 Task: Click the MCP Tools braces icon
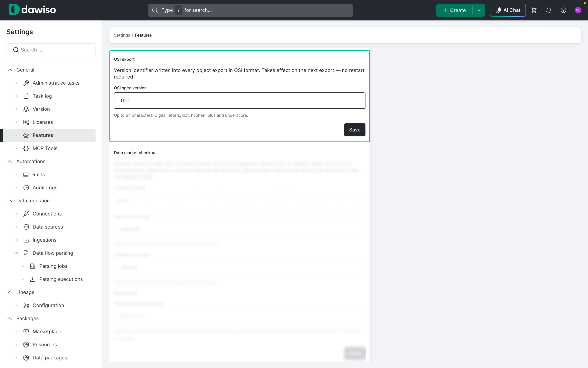point(26,148)
